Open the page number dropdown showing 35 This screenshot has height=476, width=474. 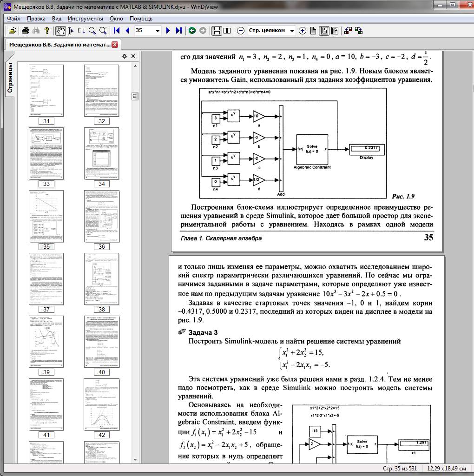[x=158, y=31]
